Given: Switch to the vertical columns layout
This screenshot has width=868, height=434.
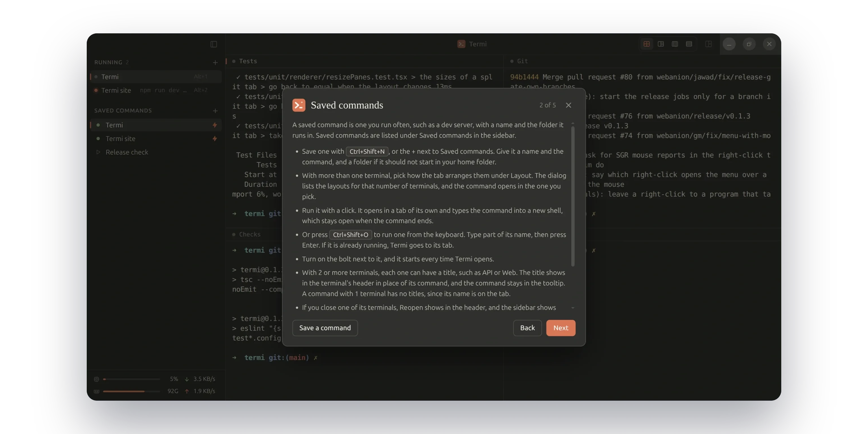Looking at the screenshot, I should point(675,44).
